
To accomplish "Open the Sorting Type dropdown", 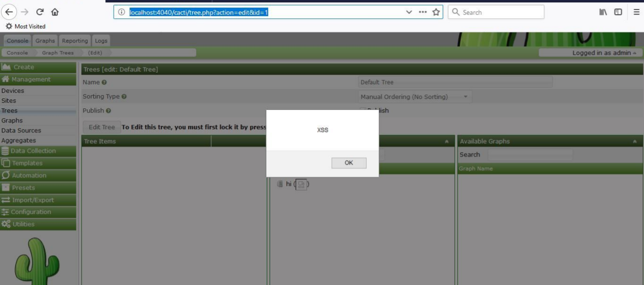I will 414,96.
